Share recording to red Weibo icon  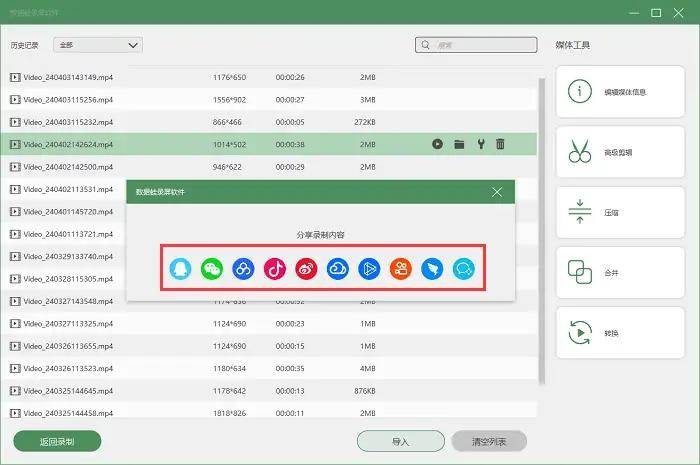[x=306, y=269]
